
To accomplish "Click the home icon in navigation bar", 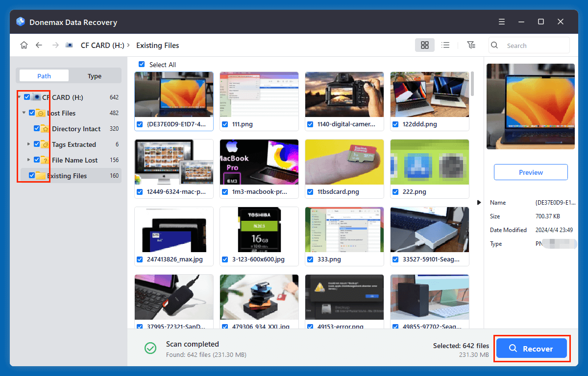I will (x=24, y=45).
